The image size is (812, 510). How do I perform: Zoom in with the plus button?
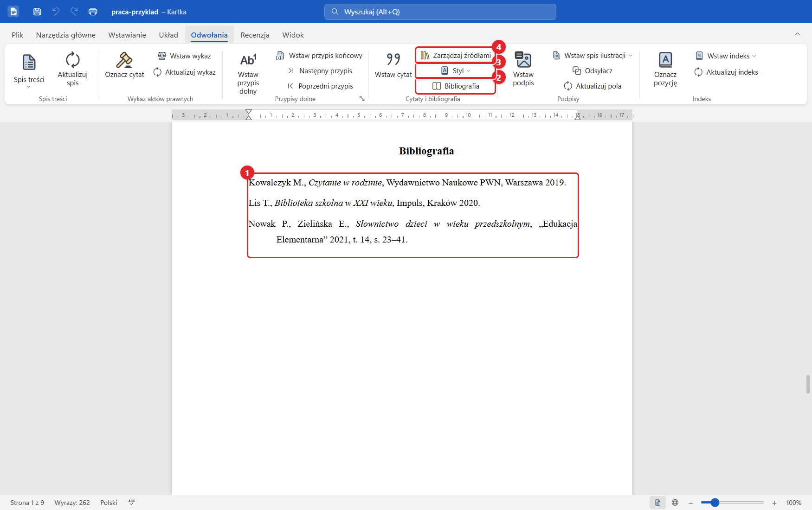click(x=774, y=503)
